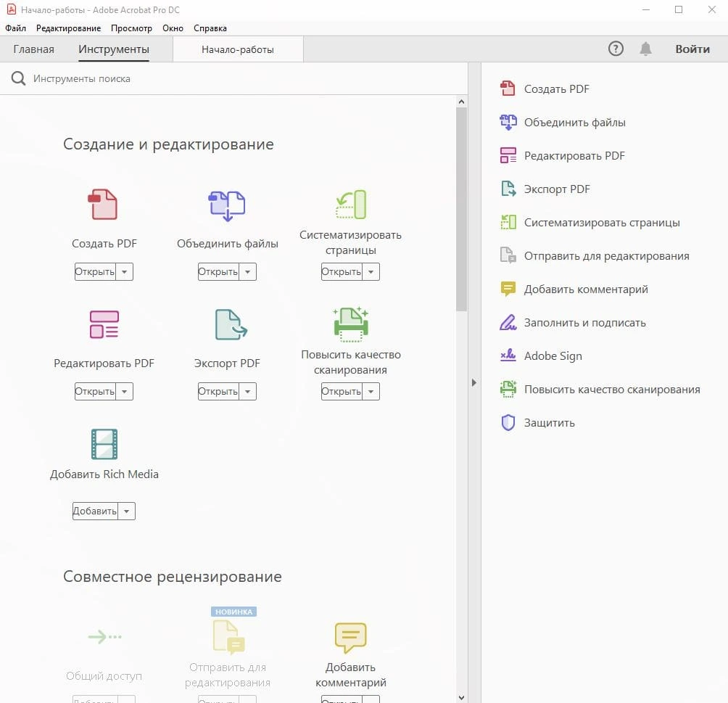
Task: Click the scrollbar up arrow
Action: click(461, 102)
